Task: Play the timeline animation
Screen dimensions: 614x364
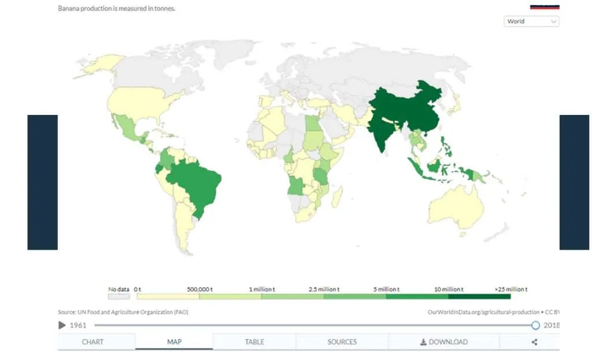Action: pos(62,325)
